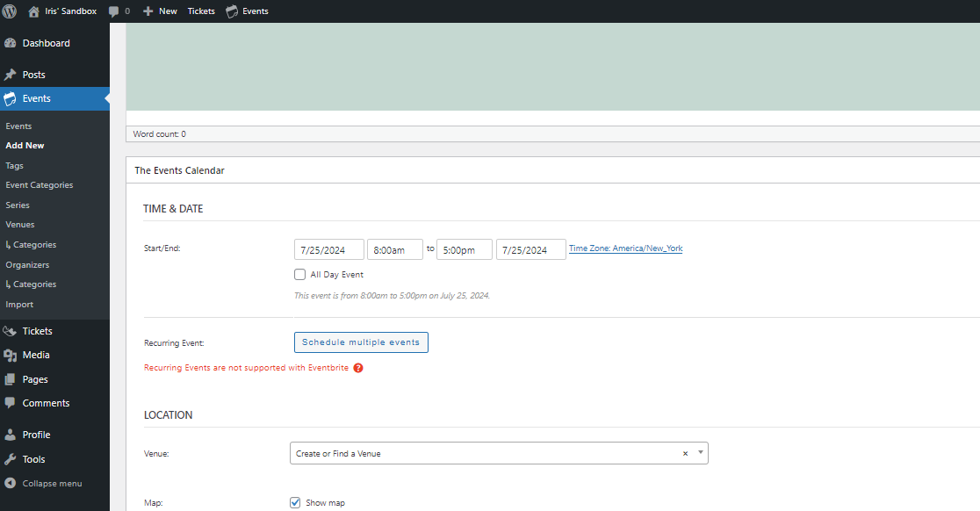Open Comments via the sidebar icon
980x511 pixels.
click(11, 402)
